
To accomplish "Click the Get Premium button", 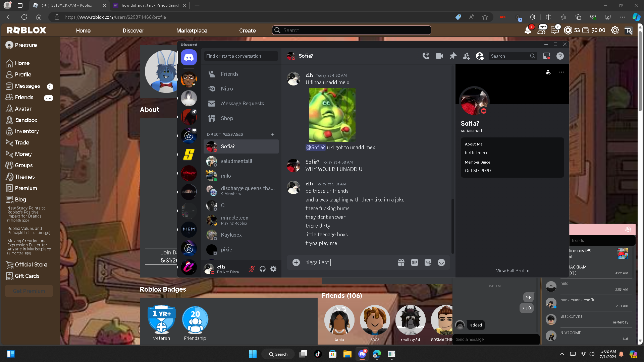I will [29, 291].
